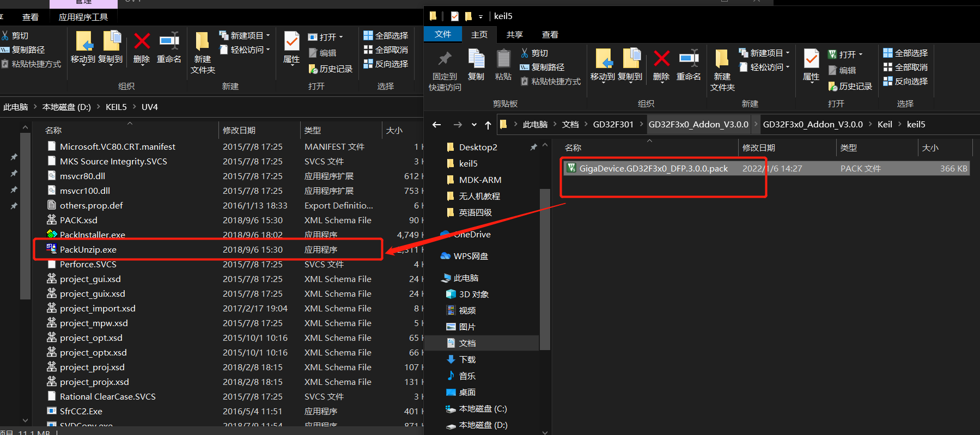Click Paste icon in keil5 clipboard group
This screenshot has width=980, height=435.
[x=503, y=59]
